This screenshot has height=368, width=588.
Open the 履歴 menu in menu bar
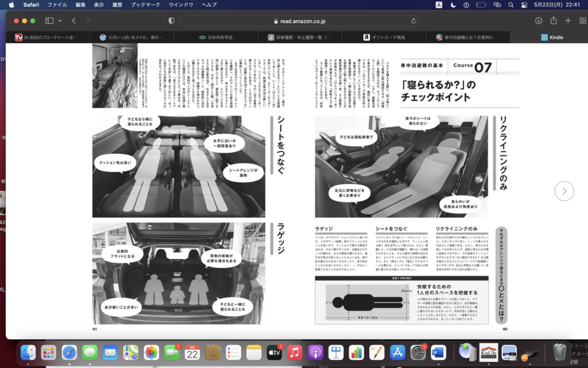[x=118, y=5]
